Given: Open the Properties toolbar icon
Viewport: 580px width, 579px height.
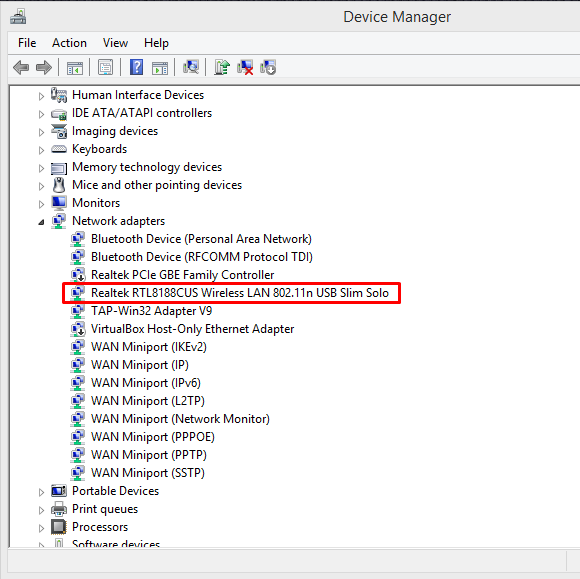Looking at the screenshot, I should (x=105, y=68).
